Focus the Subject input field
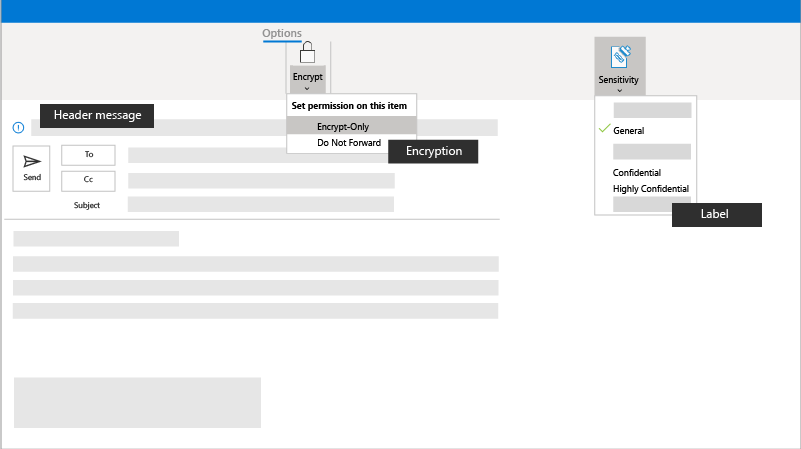This screenshot has width=801, height=449. pos(260,205)
